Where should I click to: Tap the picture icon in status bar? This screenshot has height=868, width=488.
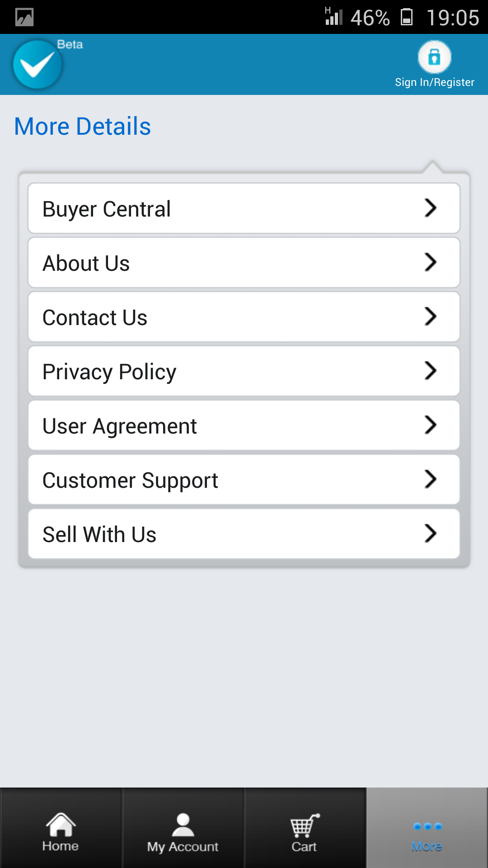coord(24,17)
